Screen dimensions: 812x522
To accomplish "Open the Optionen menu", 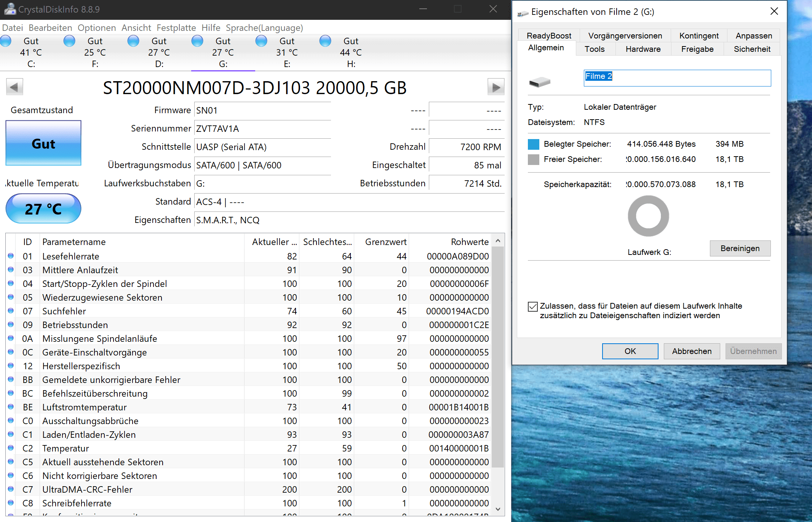I will (x=97, y=28).
